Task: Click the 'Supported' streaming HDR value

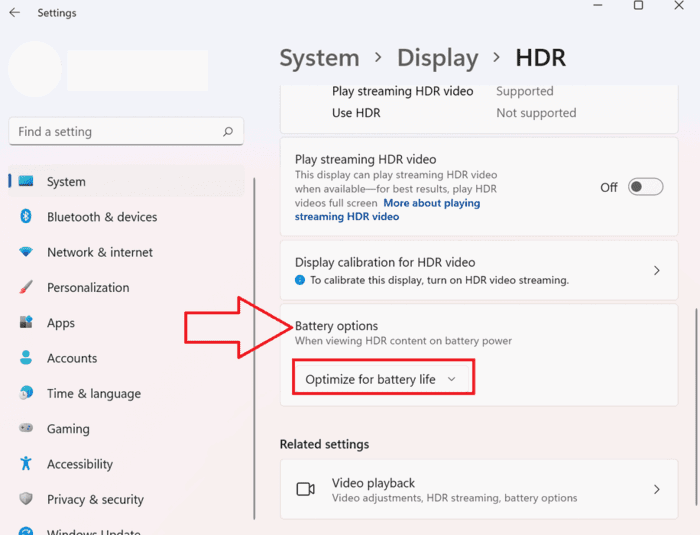Action: [x=525, y=91]
